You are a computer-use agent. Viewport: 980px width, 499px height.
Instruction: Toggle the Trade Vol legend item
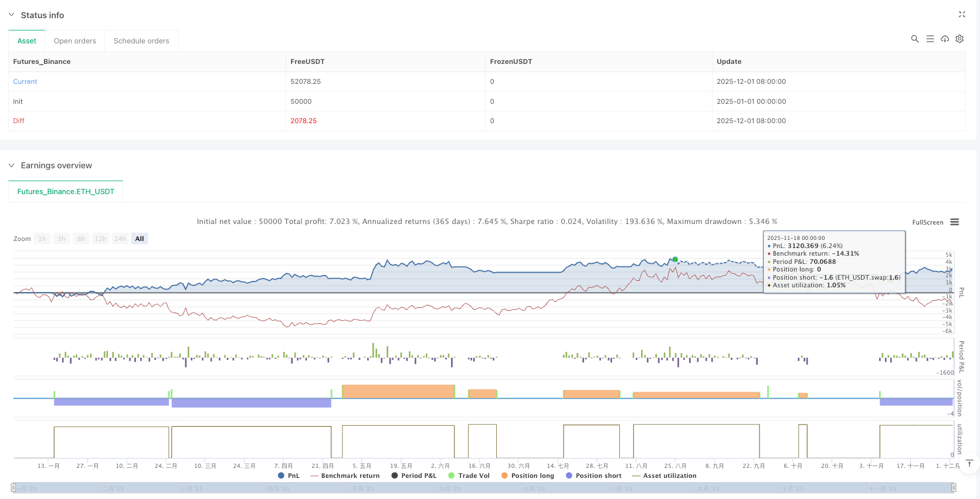tap(469, 476)
